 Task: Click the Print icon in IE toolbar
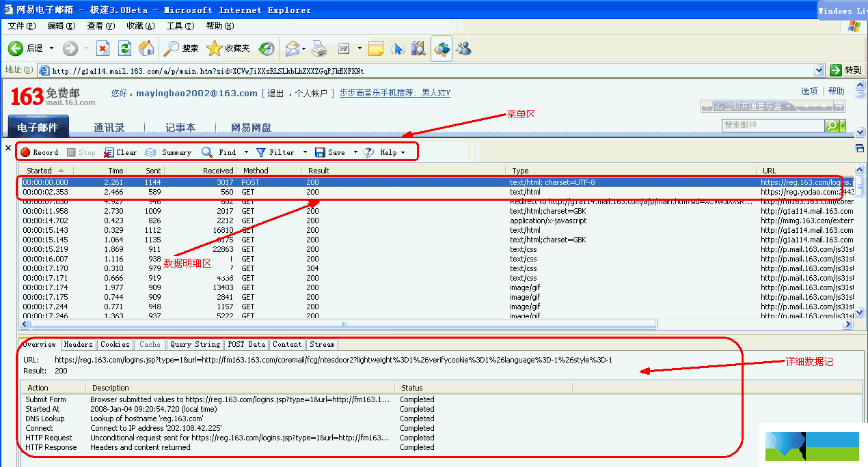(x=319, y=48)
